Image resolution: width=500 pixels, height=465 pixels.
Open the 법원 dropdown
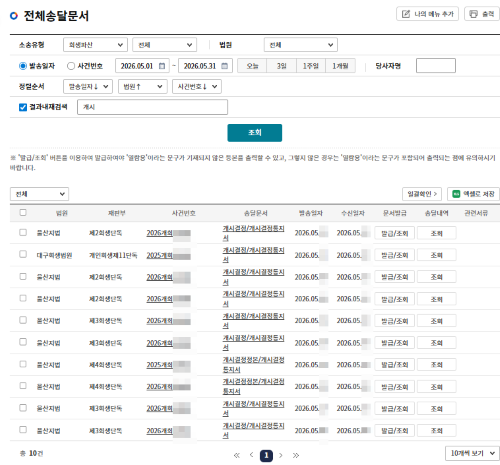[301, 45]
